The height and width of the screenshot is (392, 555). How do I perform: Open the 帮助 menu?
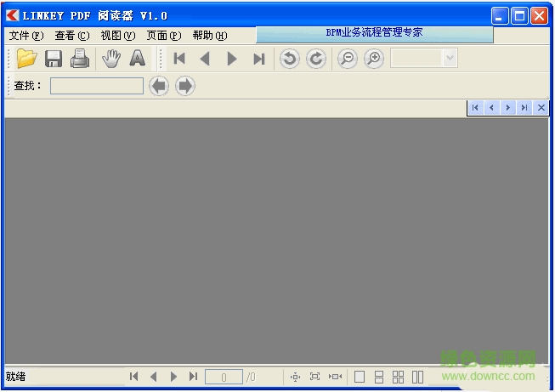coord(209,36)
